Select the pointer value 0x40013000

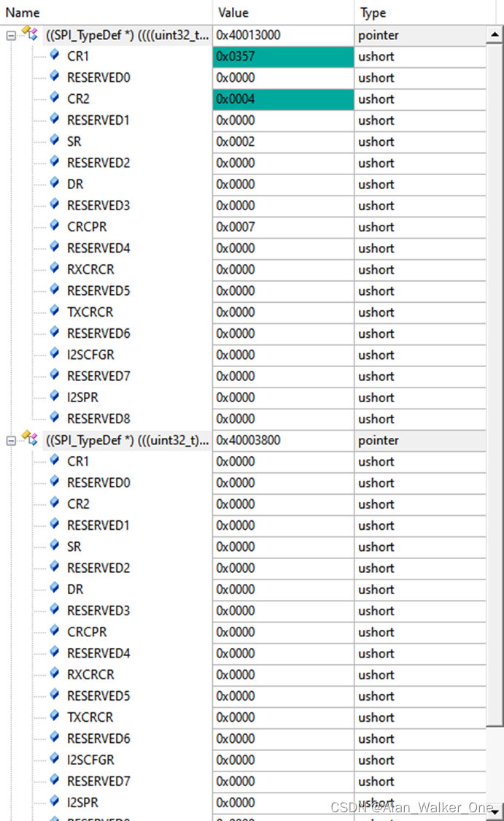pyautogui.click(x=283, y=35)
